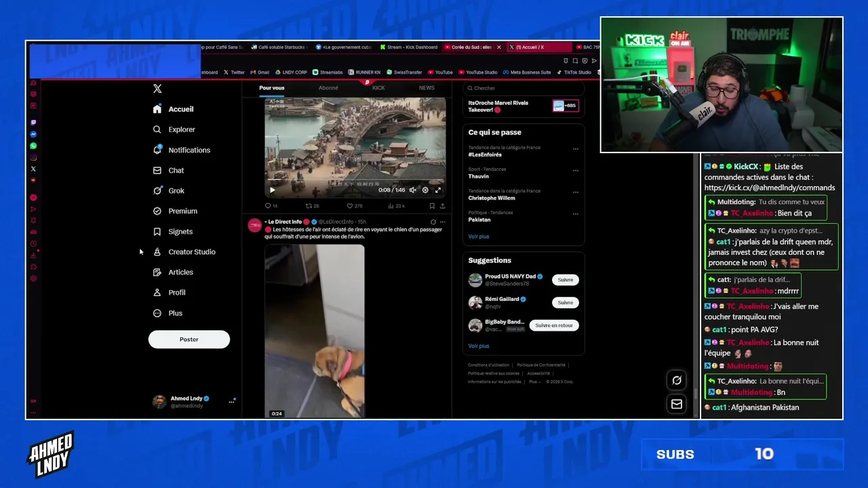The height and width of the screenshot is (488, 868).
Task: Open the X logo home icon
Action: [157, 89]
